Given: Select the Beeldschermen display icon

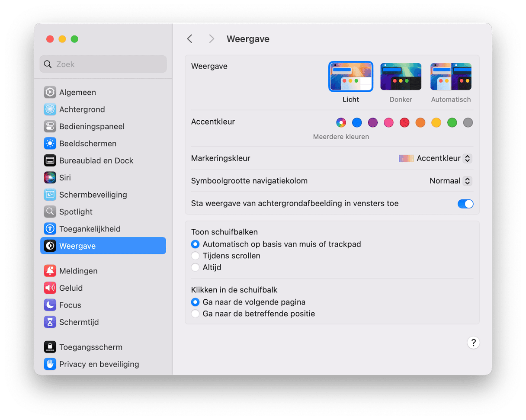Looking at the screenshot, I should [50, 144].
